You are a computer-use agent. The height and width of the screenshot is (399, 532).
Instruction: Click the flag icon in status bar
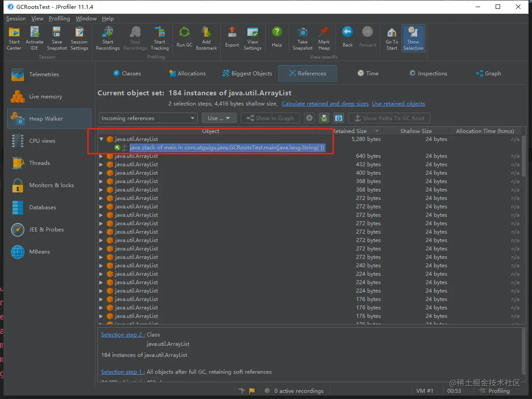252,391
